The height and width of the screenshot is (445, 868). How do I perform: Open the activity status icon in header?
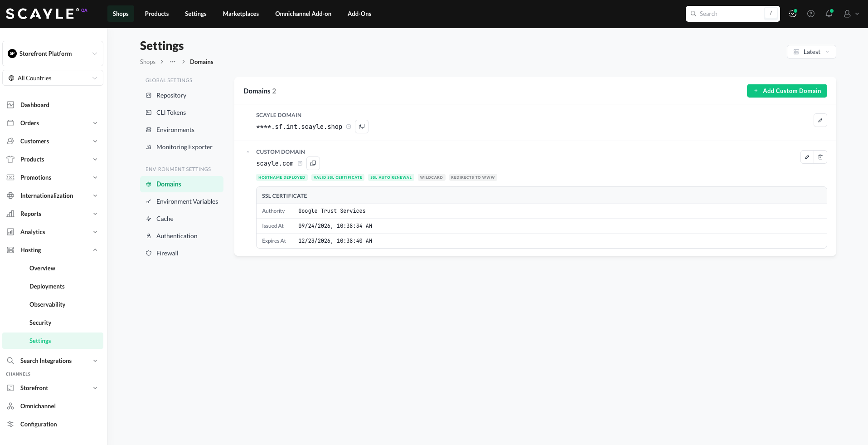(x=793, y=14)
